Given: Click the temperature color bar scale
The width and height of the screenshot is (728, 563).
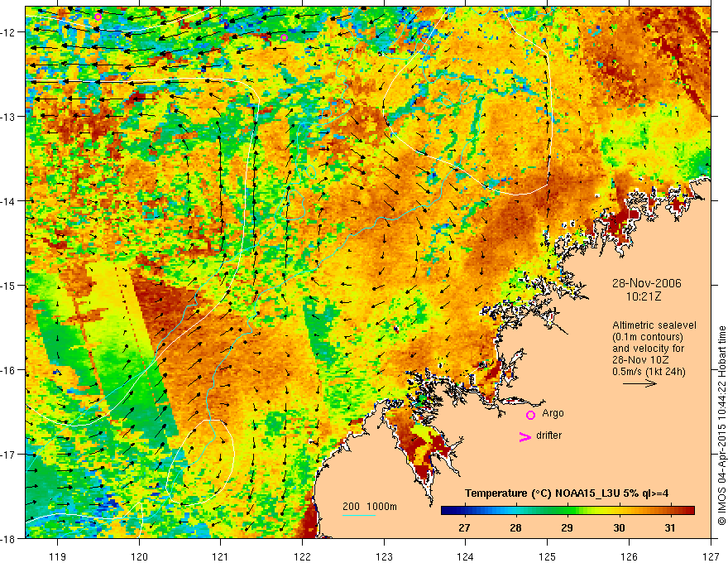Looking at the screenshot, I should [x=568, y=511].
